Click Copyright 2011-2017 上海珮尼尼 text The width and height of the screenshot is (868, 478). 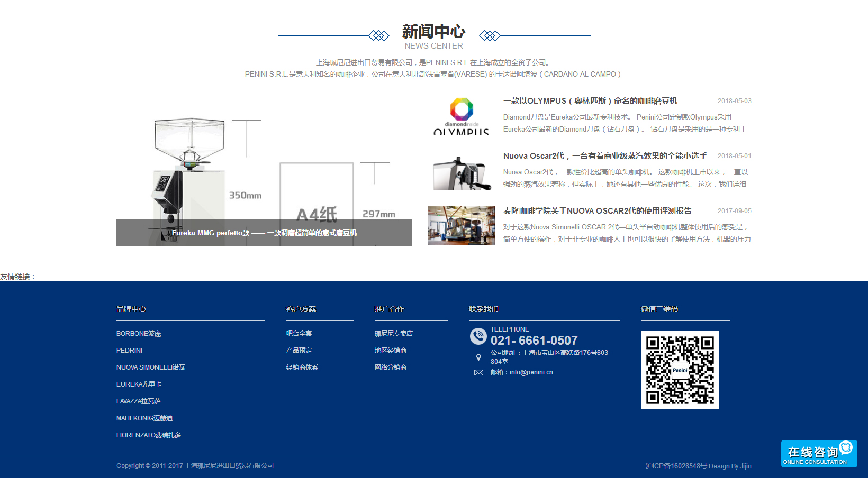click(195, 466)
